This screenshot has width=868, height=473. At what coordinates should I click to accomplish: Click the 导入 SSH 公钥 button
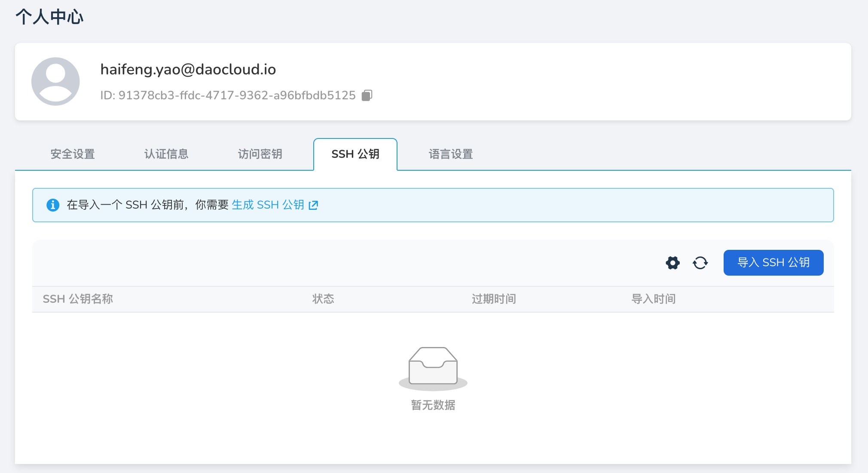click(x=773, y=263)
